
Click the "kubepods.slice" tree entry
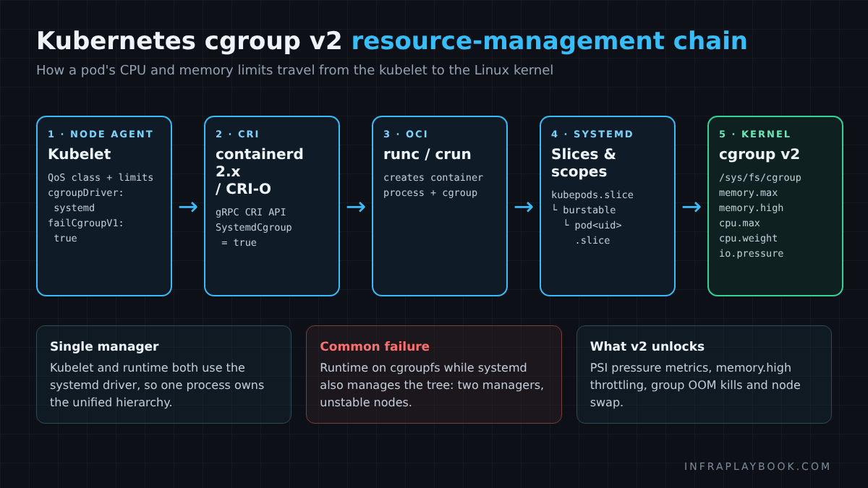pyautogui.click(x=592, y=194)
